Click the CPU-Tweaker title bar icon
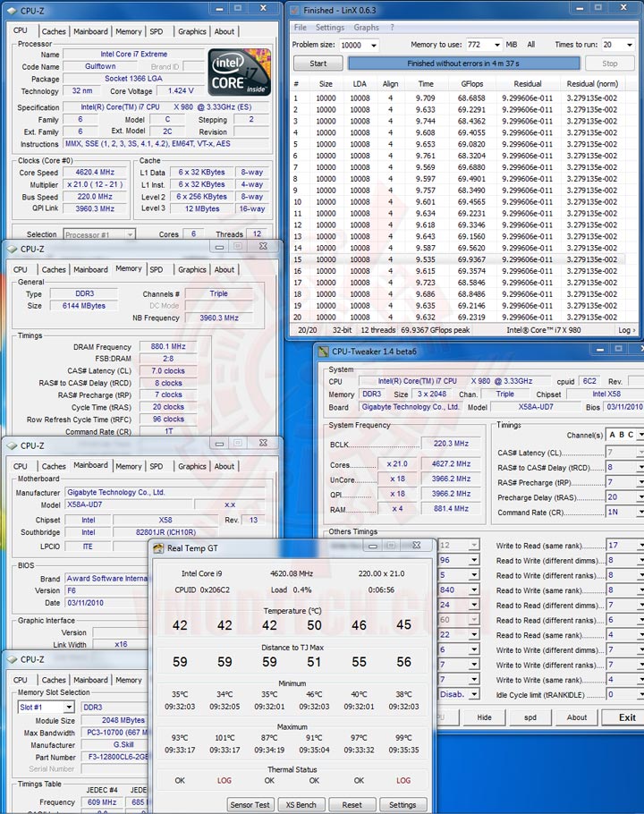This screenshot has height=814, width=644. (x=323, y=352)
